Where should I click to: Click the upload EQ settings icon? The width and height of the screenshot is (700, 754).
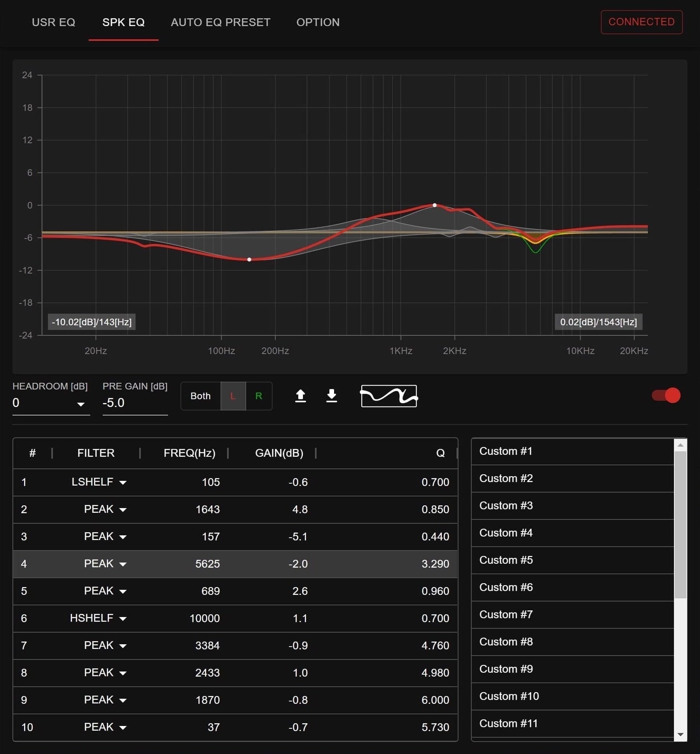(300, 396)
